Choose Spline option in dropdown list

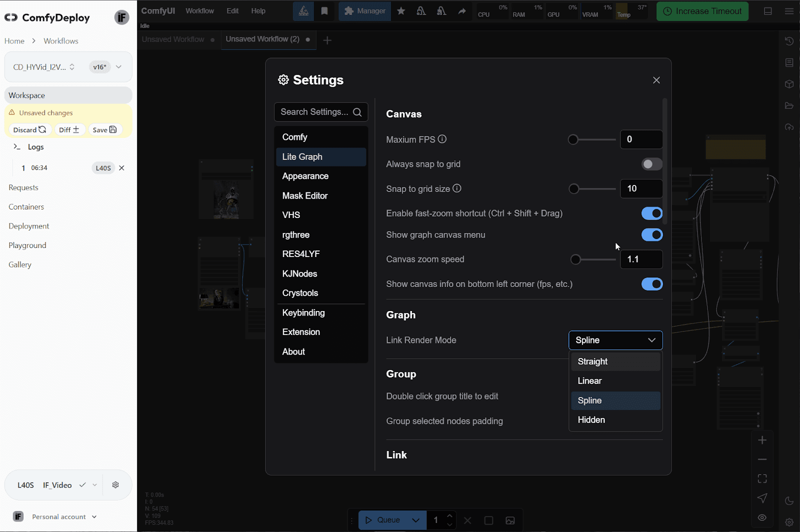click(615, 400)
